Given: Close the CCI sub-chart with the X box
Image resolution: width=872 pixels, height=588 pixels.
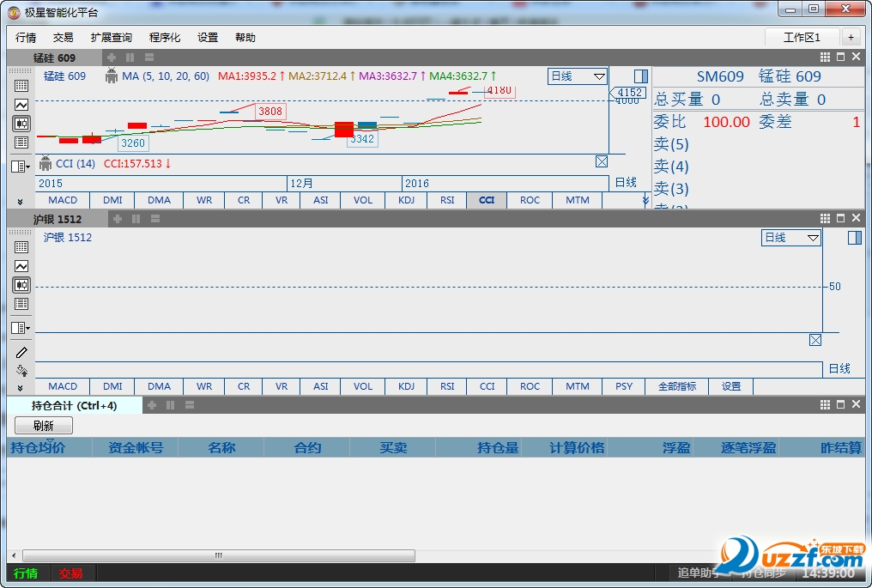Looking at the screenshot, I should coord(601,161).
